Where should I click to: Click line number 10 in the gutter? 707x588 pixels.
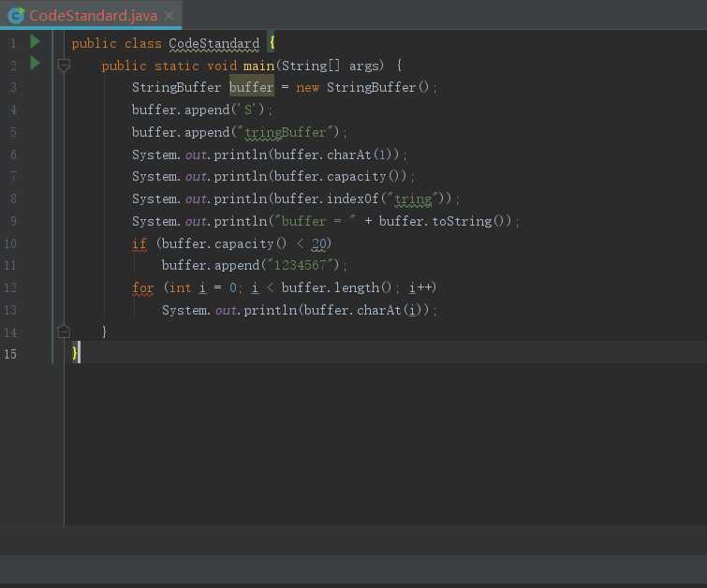[10, 244]
